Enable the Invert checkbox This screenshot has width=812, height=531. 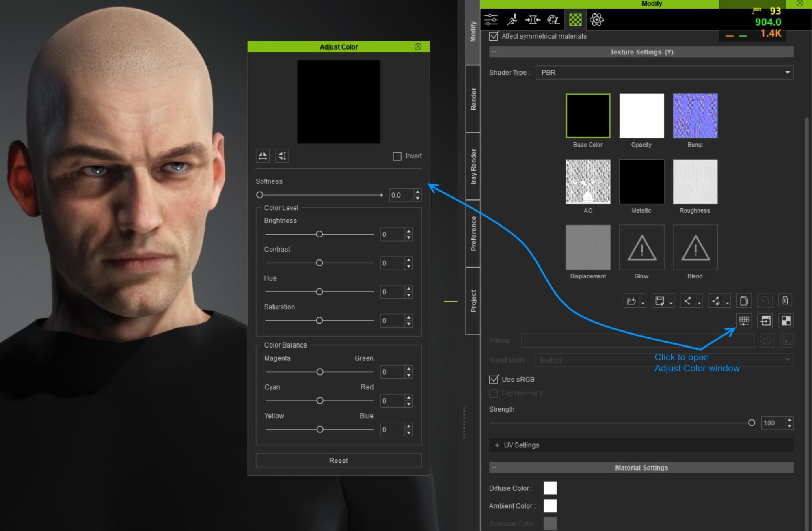[x=397, y=156]
